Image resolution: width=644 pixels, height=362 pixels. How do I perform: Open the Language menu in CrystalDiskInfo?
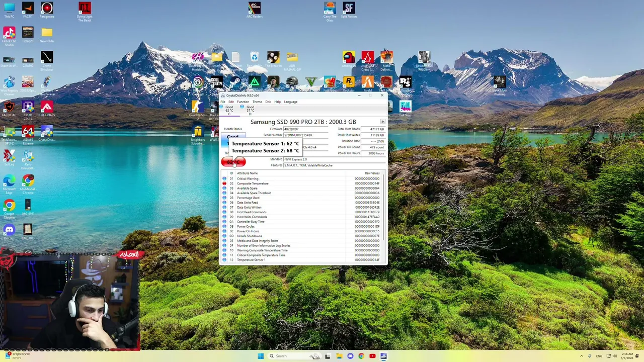point(291,102)
